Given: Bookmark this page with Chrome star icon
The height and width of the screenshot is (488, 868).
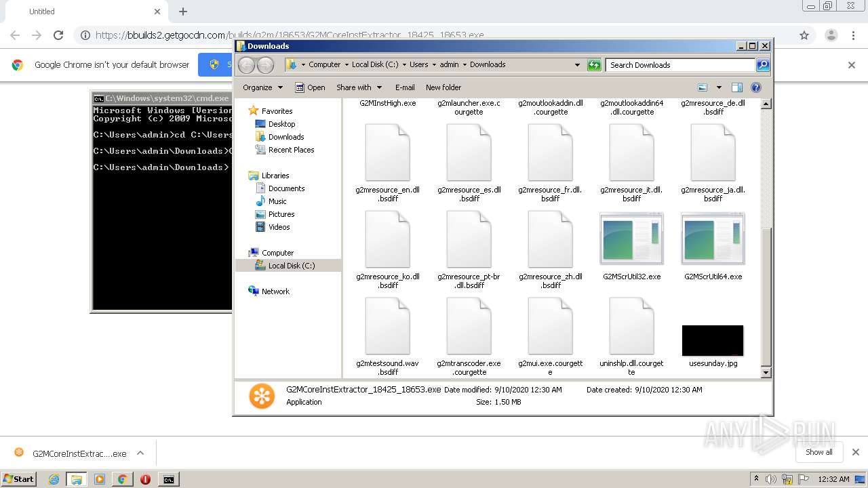Looking at the screenshot, I should coord(804,35).
